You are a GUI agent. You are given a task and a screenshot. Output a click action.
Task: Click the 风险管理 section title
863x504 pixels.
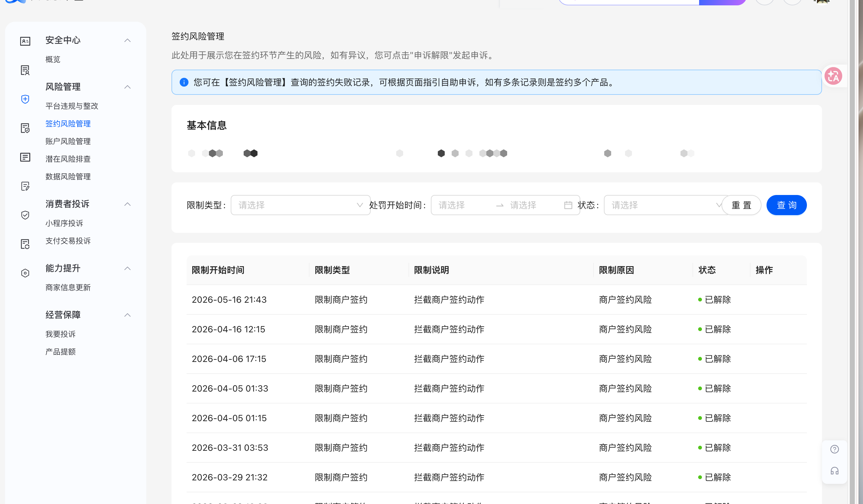click(x=63, y=87)
